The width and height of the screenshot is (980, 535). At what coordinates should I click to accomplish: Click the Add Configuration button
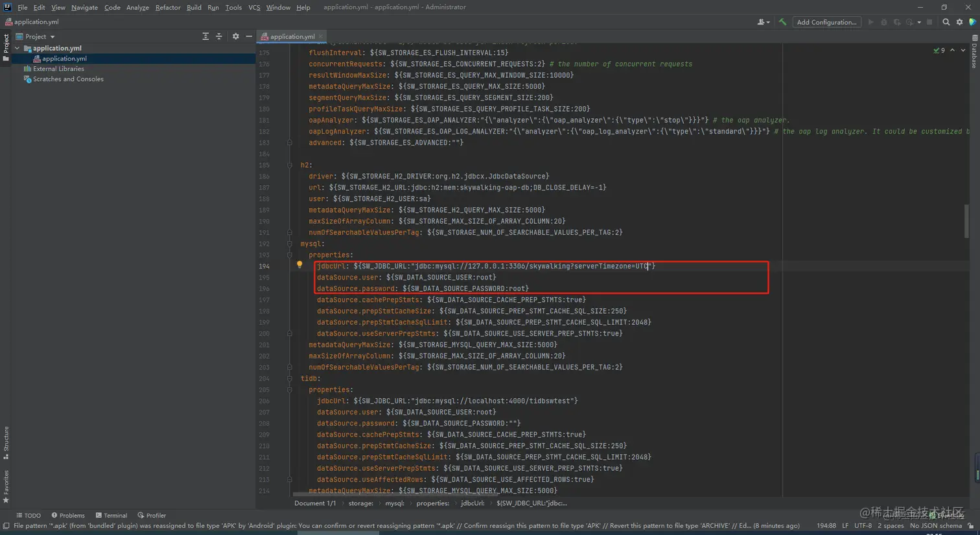[826, 22]
